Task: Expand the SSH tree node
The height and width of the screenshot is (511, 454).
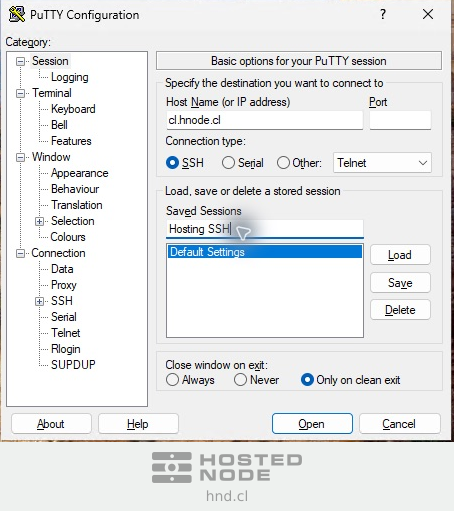Action: 39,301
